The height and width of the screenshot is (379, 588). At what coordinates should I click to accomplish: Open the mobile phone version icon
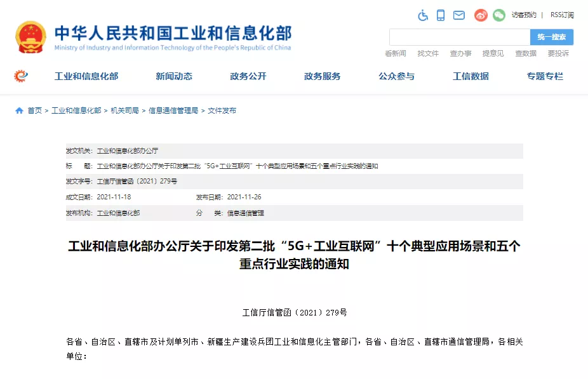[441, 15]
